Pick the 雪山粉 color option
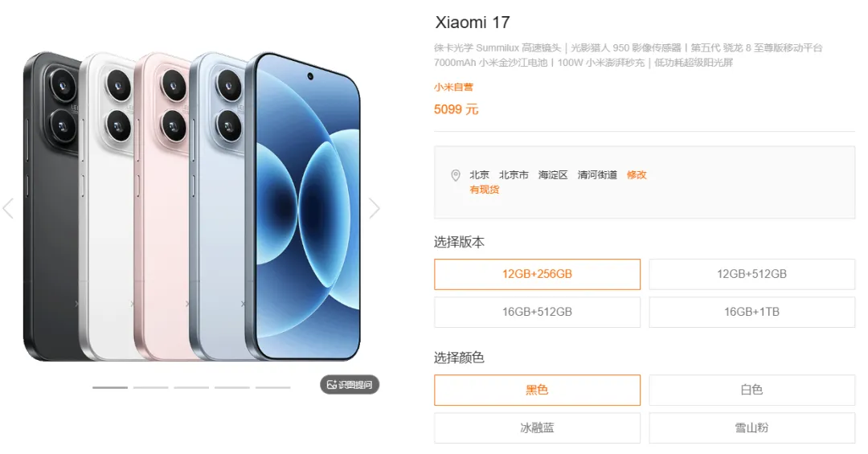Viewport: 868px width, 454px height. (x=751, y=428)
